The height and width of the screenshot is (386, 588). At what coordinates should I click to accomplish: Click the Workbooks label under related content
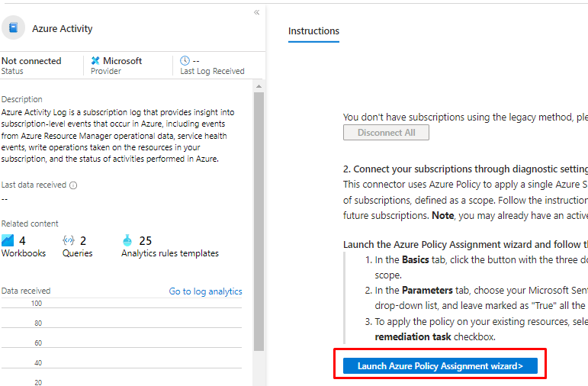pyautogui.click(x=24, y=253)
